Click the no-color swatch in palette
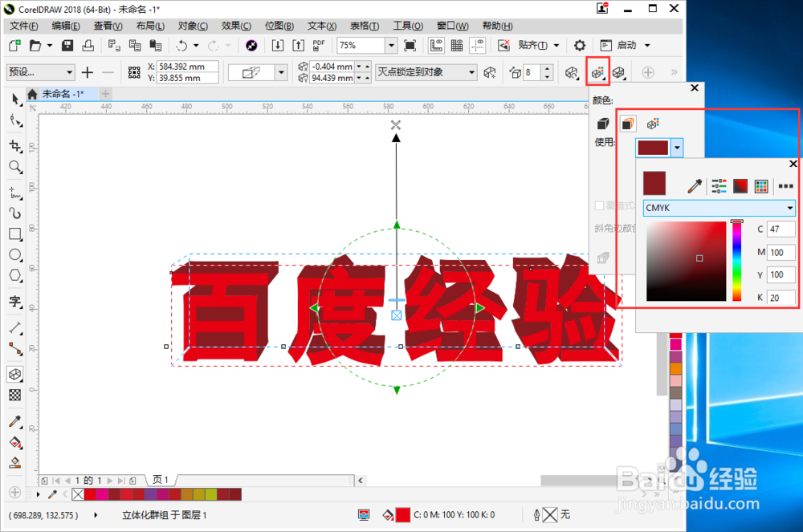The width and height of the screenshot is (803, 532). click(x=78, y=494)
